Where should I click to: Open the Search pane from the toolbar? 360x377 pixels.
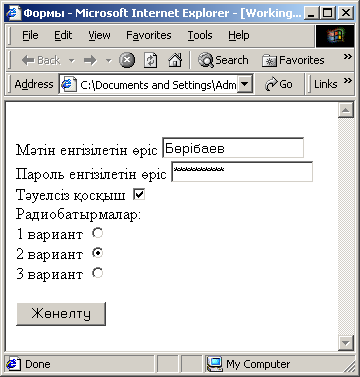[x=223, y=60]
